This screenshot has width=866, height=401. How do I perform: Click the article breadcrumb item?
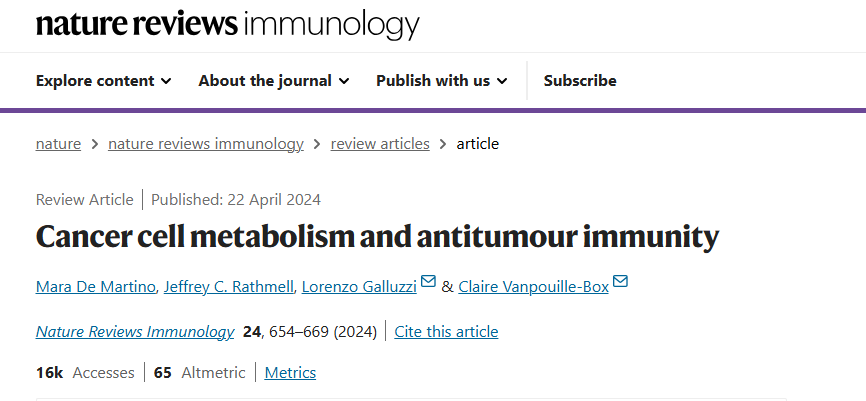tap(478, 144)
